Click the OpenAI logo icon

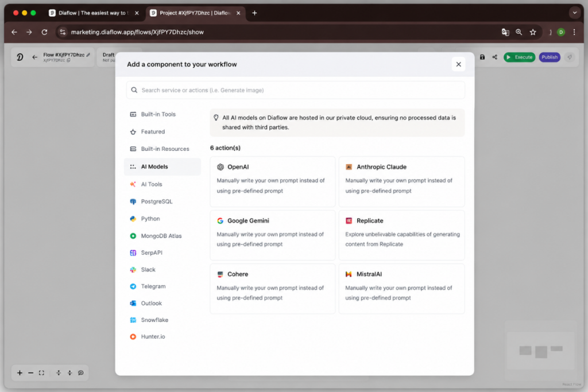pos(220,167)
